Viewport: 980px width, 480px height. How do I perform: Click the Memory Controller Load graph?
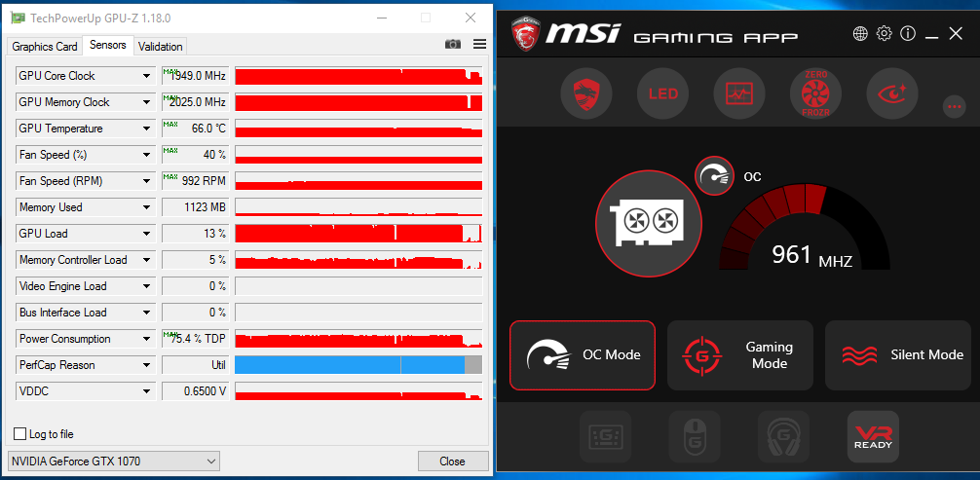click(x=358, y=260)
